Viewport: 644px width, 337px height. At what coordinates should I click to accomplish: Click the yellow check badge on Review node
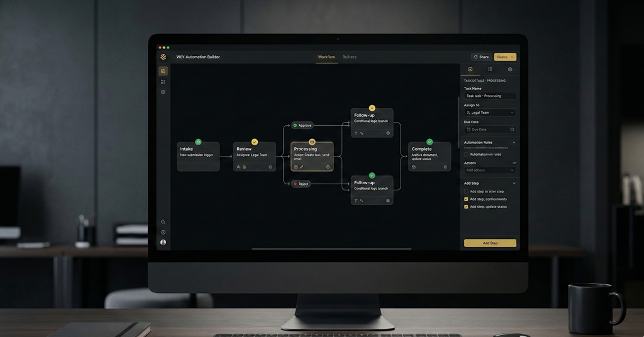255,142
